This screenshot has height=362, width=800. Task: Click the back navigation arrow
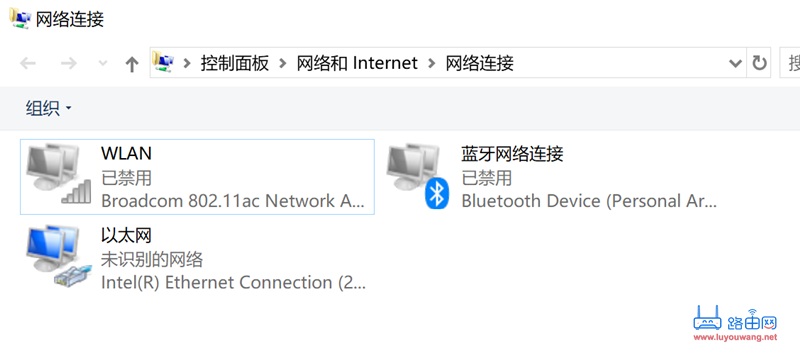point(28,63)
